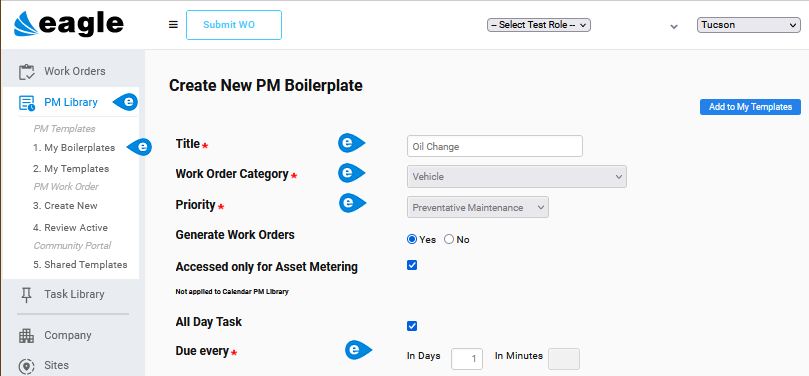Screen dimensions: 809x376
Task: Go to Shared Templates menu item
Action: click(x=80, y=265)
